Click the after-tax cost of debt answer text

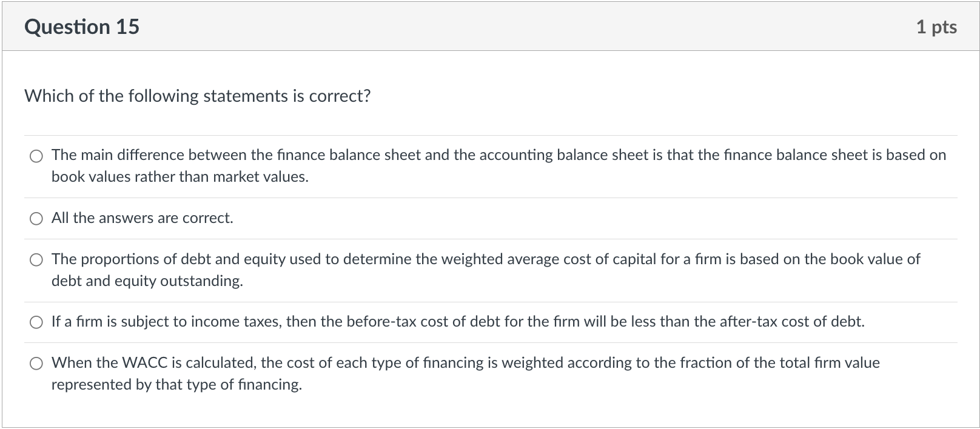click(x=458, y=322)
